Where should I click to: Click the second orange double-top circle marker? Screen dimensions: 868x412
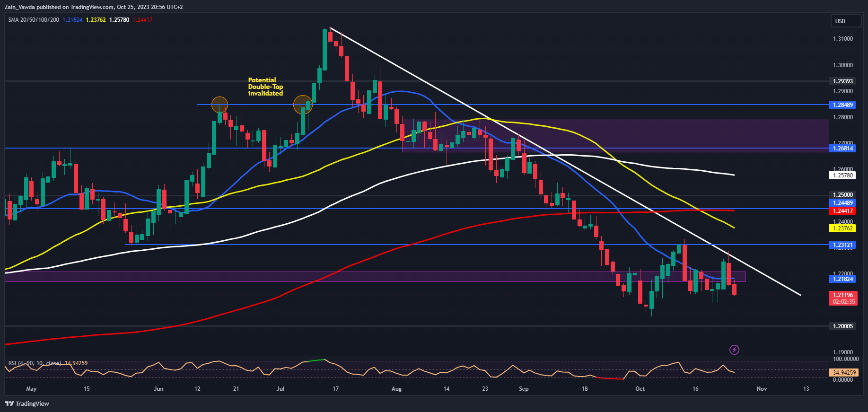pyautogui.click(x=303, y=105)
